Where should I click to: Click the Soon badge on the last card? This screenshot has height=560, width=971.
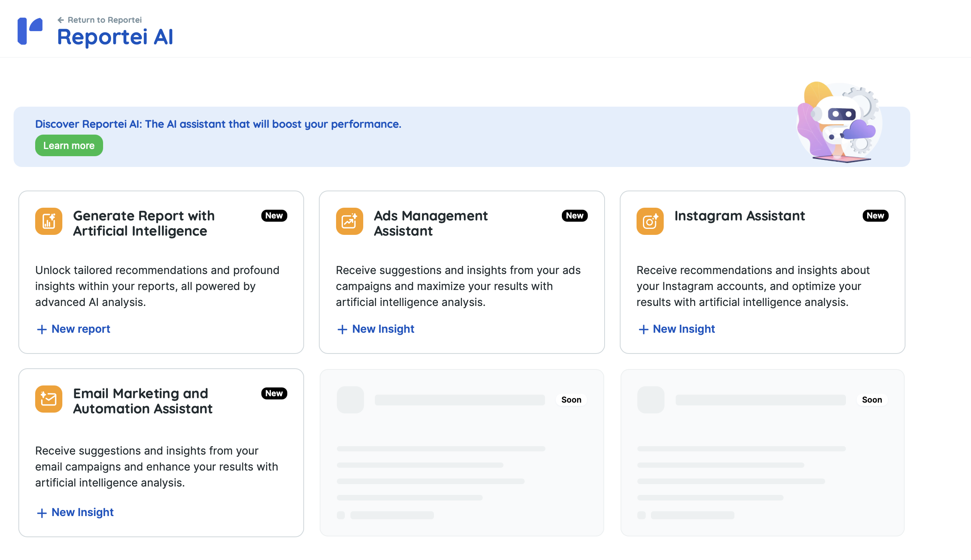[872, 400]
